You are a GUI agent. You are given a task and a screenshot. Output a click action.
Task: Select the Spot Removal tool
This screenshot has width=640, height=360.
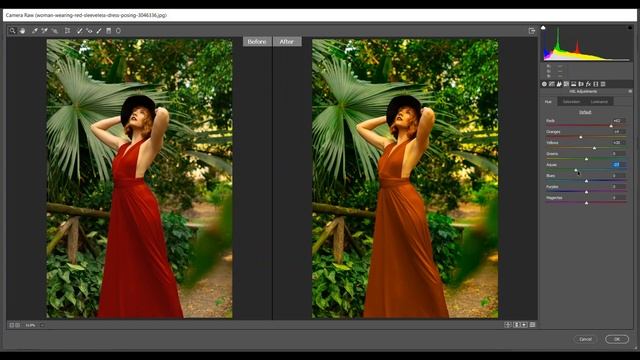(x=80, y=31)
